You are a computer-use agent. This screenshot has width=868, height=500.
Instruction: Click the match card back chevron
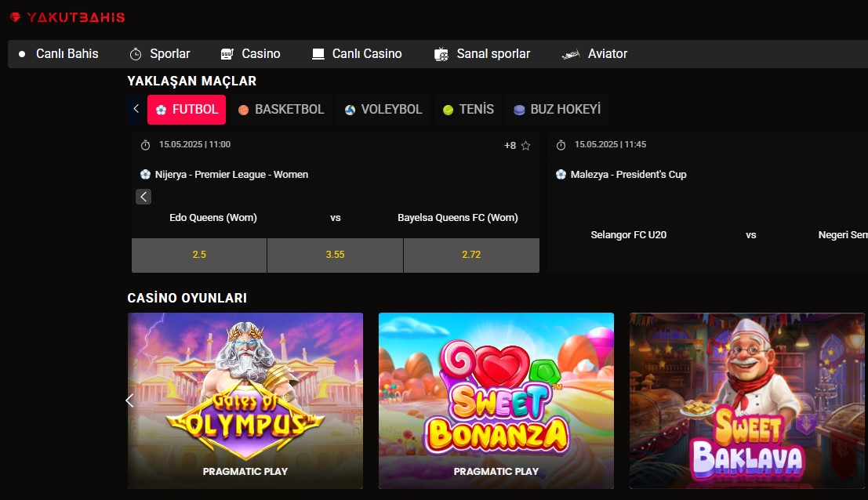click(143, 197)
